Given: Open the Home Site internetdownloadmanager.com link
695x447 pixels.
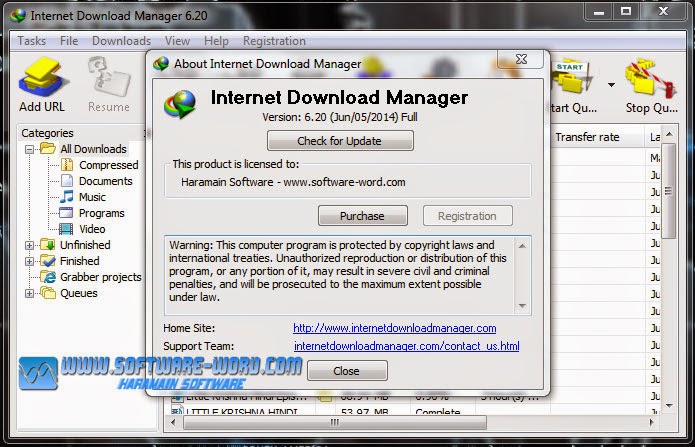Looking at the screenshot, I should 394,328.
